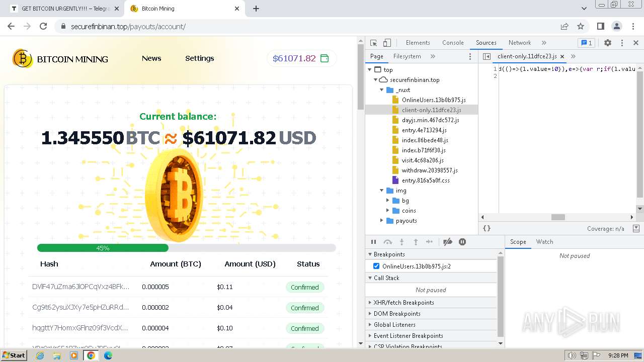
Task: Switch to the Console panel tab
Action: [x=453, y=43]
